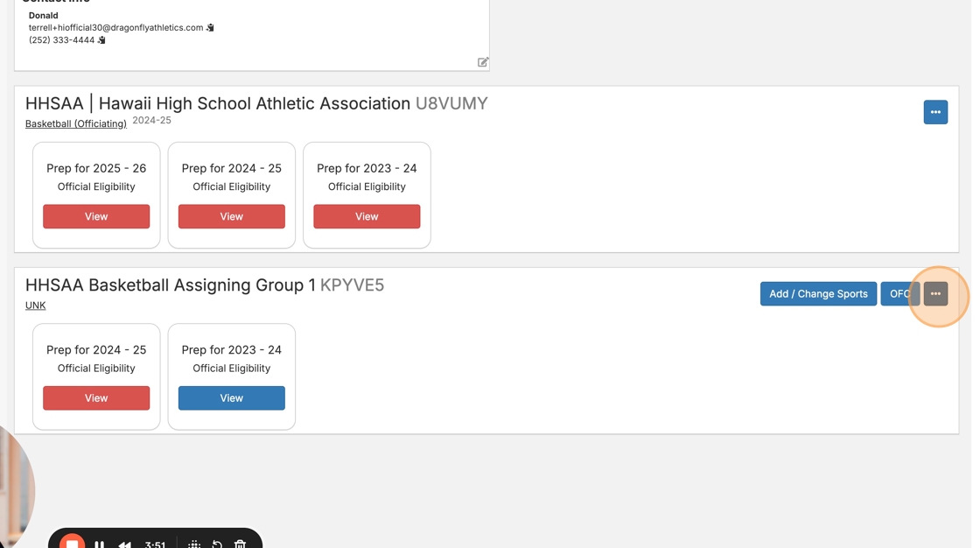Edit contact info with pencil icon
980x548 pixels.
pos(483,62)
